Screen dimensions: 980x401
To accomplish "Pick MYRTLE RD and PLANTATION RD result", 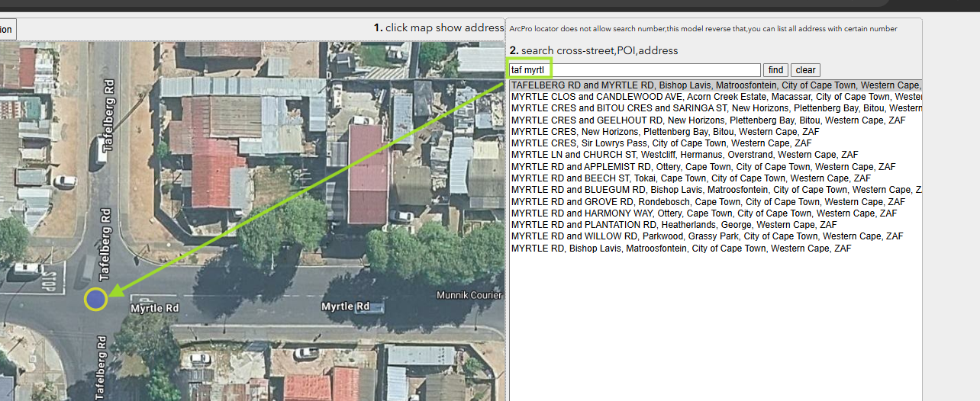I will click(673, 225).
